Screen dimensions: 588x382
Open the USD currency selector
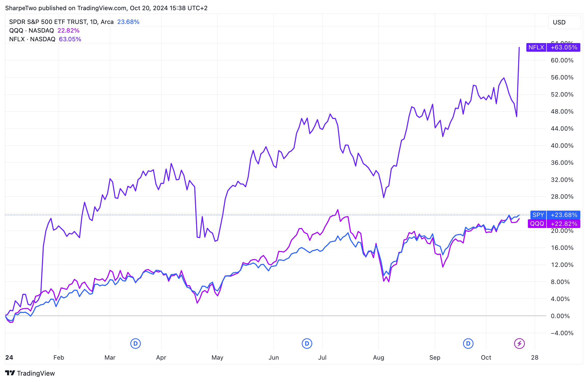(x=564, y=22)
